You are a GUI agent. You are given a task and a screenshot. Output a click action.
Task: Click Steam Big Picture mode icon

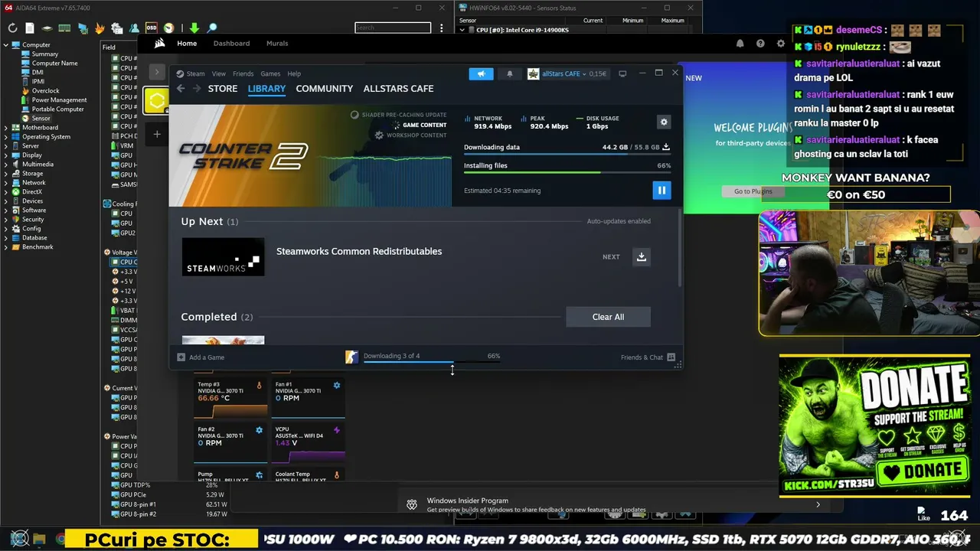pyautogui.click(x=622, y=74)
